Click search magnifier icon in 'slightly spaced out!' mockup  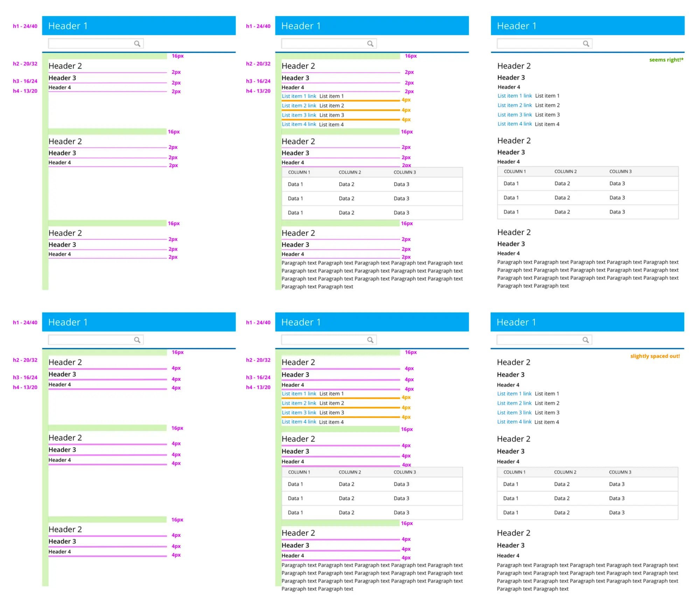[x=586, y=340]
